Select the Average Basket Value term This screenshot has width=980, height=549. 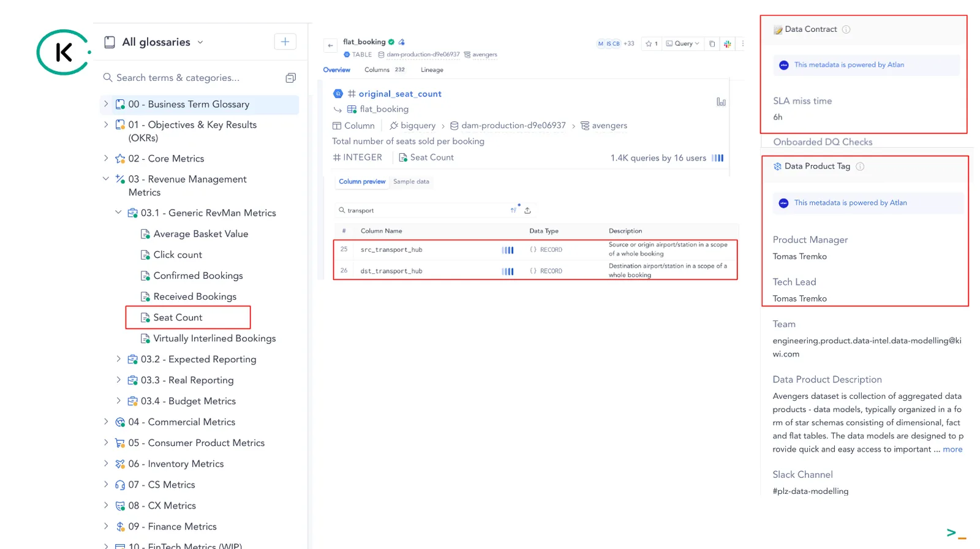[x=195, y=234]
